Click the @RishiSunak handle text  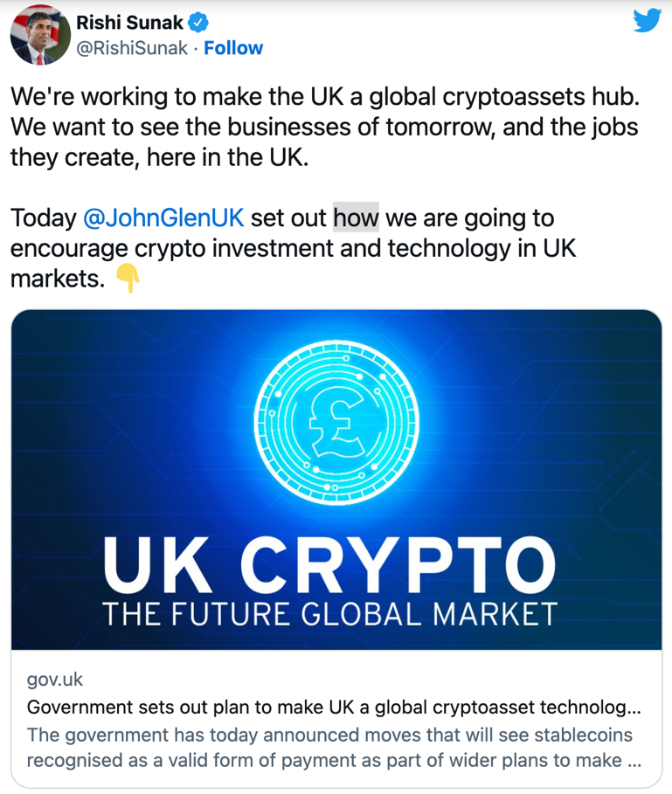[x=132, y=48]
